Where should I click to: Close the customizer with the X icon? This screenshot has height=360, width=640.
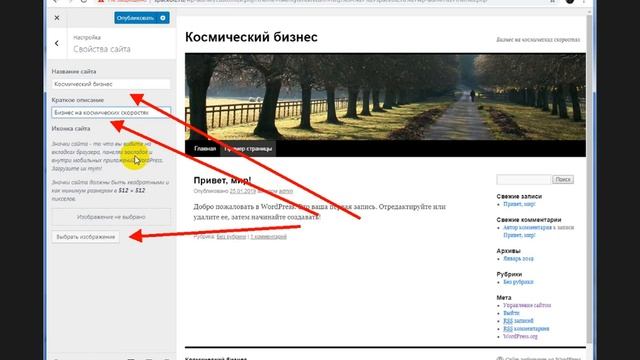57,18
